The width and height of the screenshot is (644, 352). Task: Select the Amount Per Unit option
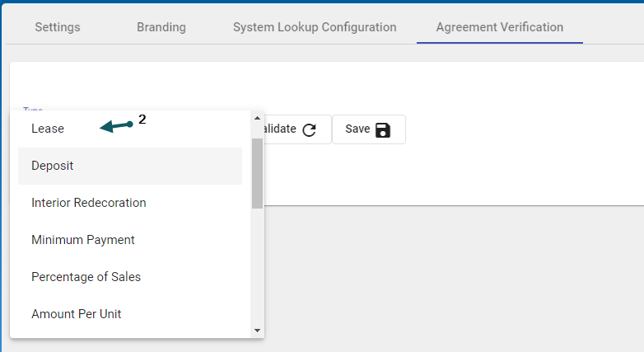click(77, 314)
